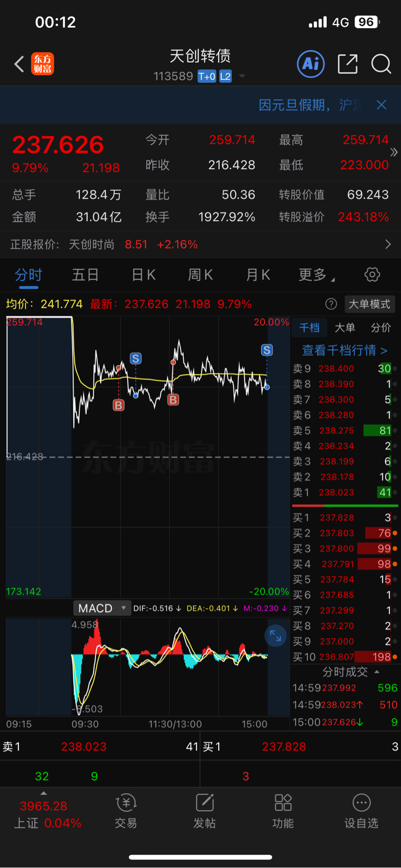Switch to the 周K tab
The width and height of the screenshot is (401, 868).
(x=200, y=275)
